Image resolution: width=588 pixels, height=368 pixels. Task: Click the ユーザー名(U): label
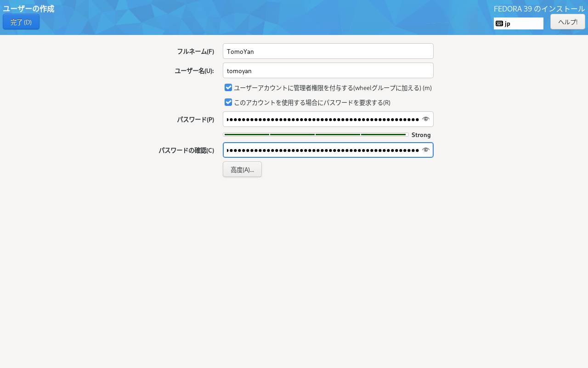point(194,70)
